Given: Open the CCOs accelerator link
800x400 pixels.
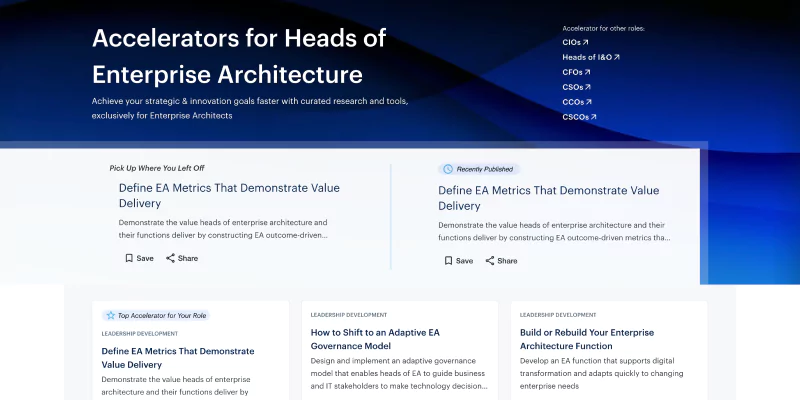Looking at the screenshot, I should [576, 102].
